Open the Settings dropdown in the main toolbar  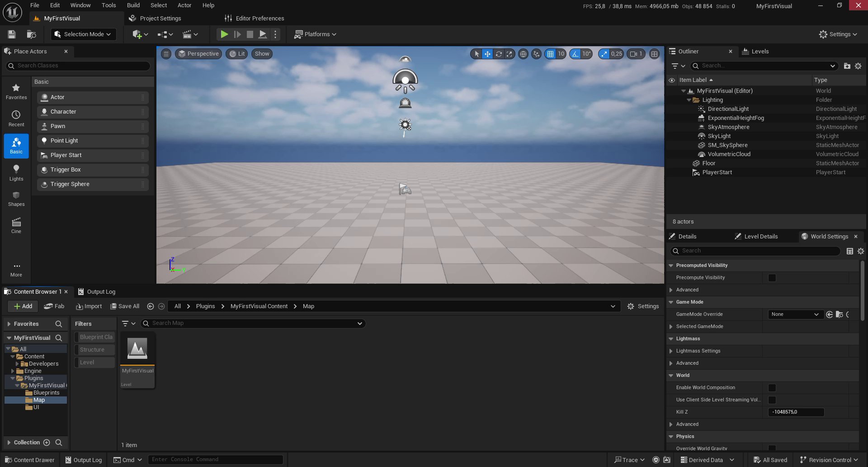coord(838,34)
